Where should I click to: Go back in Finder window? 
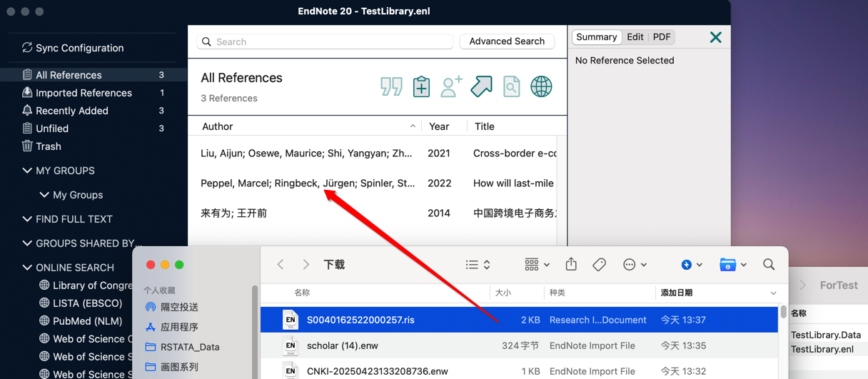tap(281, 265)
